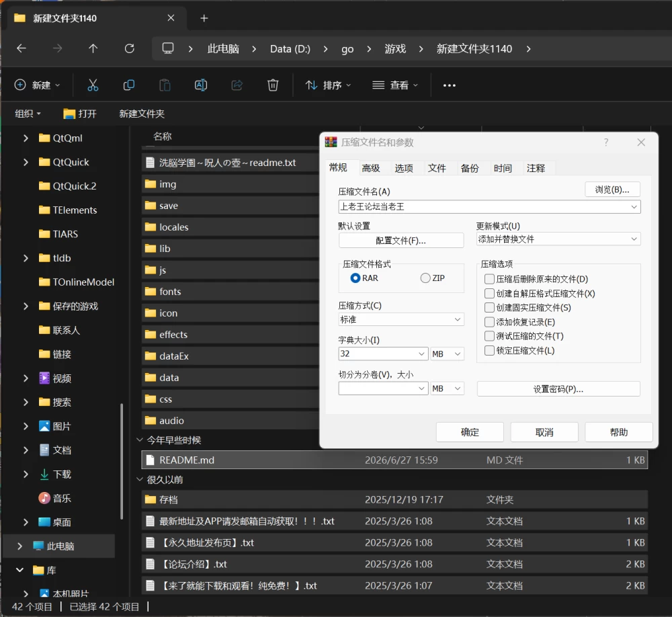Click the help question mark in dialog
This screenshot has width=672, height=617.
click(x=606, y=142)
